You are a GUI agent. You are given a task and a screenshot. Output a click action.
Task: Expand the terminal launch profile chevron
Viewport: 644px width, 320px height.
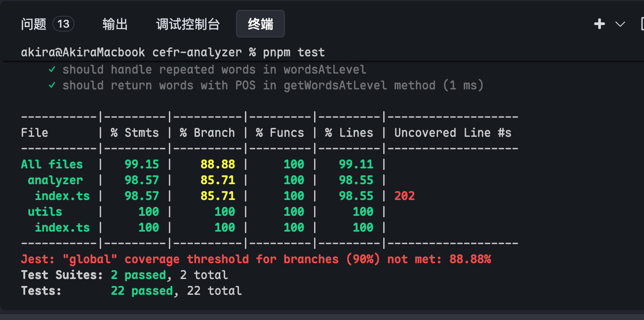click(620, 24)
